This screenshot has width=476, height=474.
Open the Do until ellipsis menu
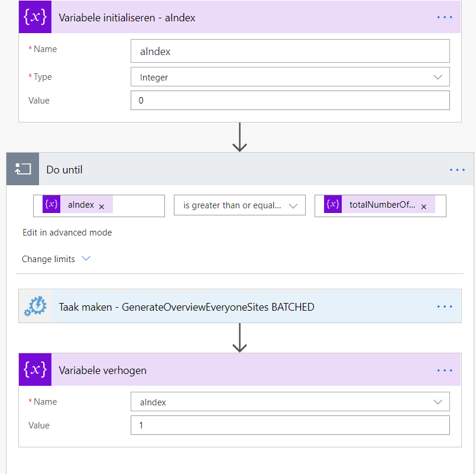tap(457, 170)
